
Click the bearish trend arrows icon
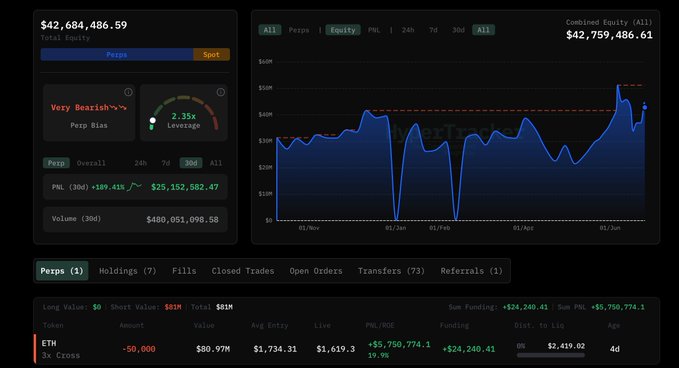118,107
